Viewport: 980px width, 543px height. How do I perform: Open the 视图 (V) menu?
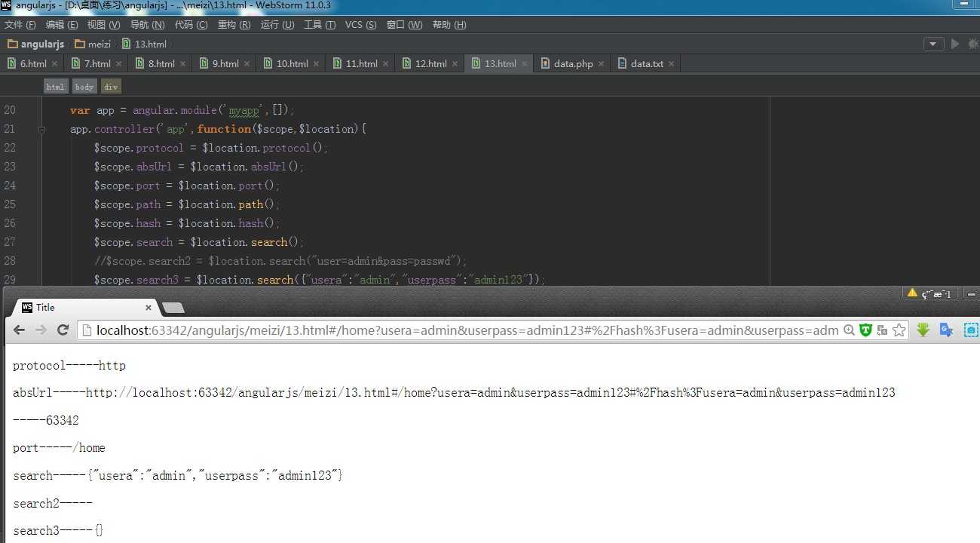(104, 25)
